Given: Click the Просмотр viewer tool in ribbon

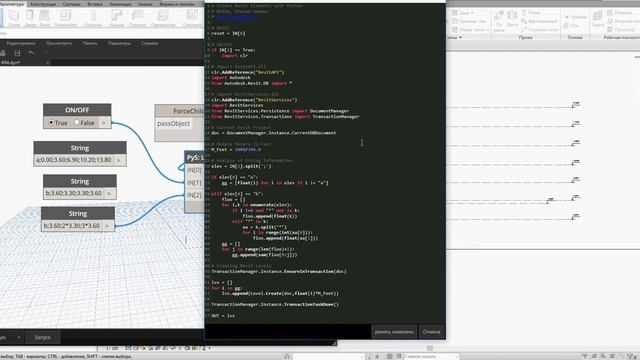Looking at the screenshot, I should point(621,30).
